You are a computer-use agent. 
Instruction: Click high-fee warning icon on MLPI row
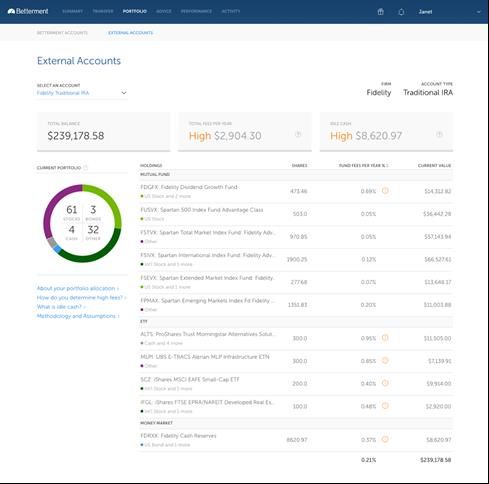(x=385, y=360)
